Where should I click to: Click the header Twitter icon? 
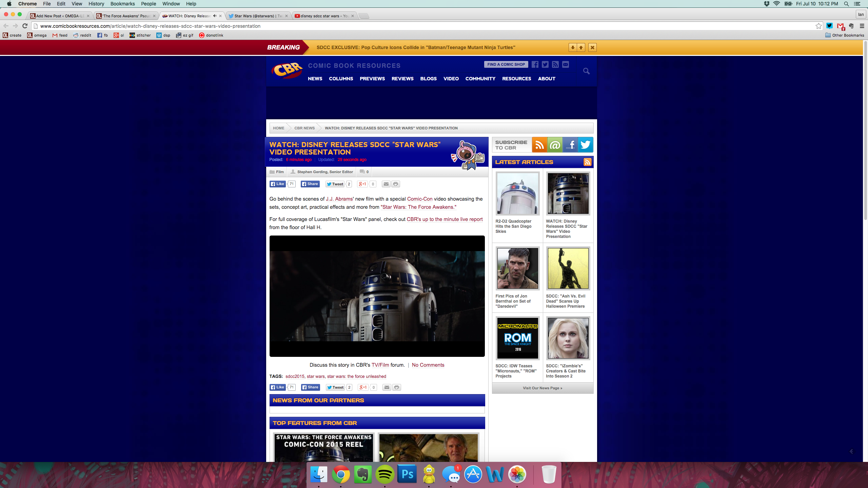(x=545, y=64)
